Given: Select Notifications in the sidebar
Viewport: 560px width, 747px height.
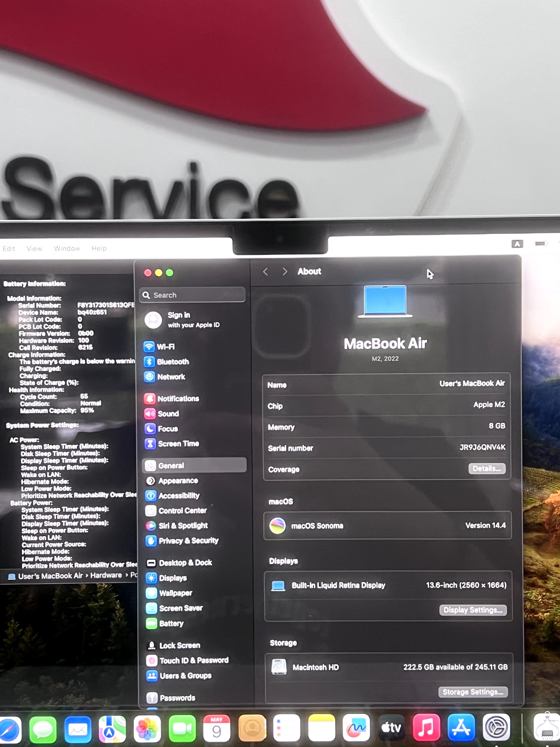Looking at the screenshot, I should click(178, 399).
